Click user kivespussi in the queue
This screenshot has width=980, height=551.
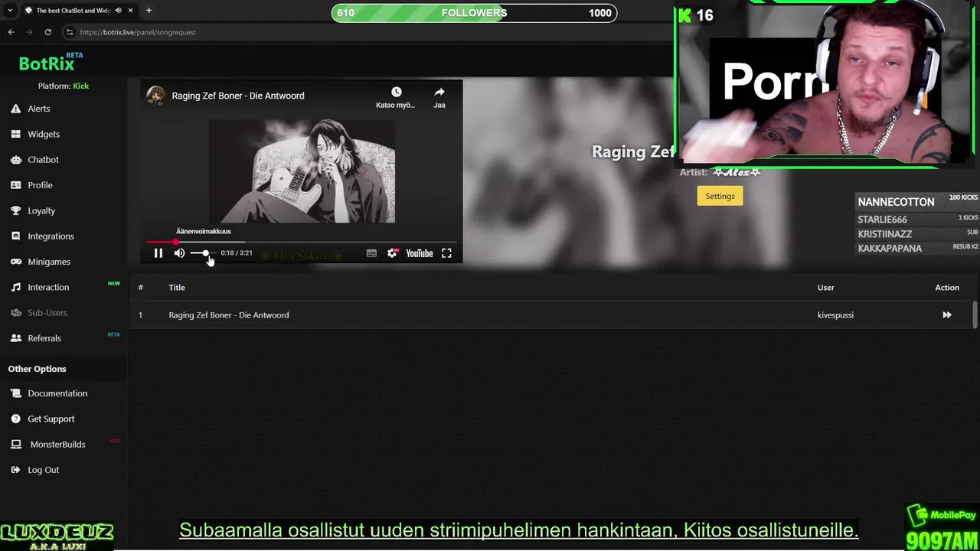click(x=835, y=315)
